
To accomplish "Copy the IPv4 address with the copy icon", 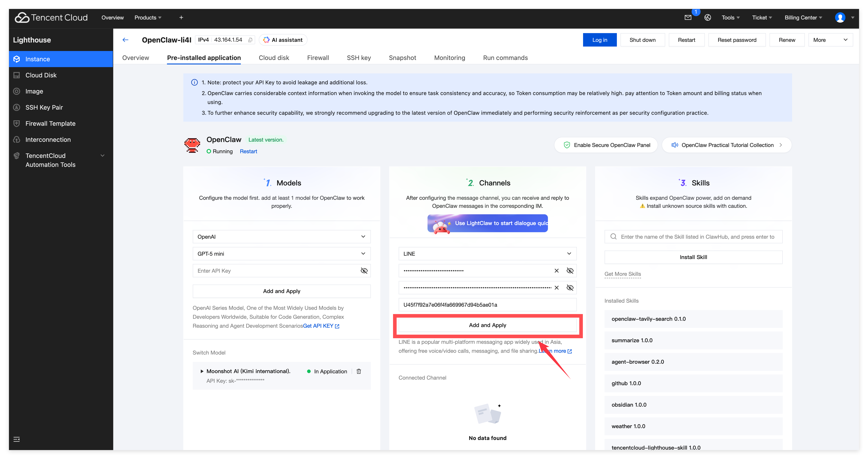I will [x=250, y=40].
